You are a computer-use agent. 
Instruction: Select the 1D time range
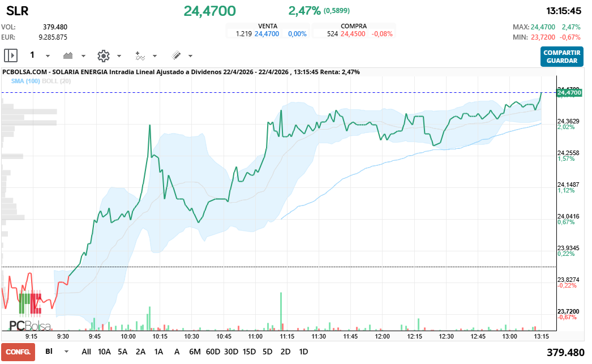tap(303, 352)
